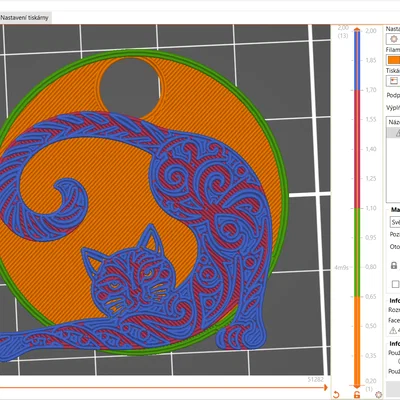Open the coordinates dropdown in manipulation panel
Image resolution: width=400 pixels, height=400 pixels.
click(395, 222)
